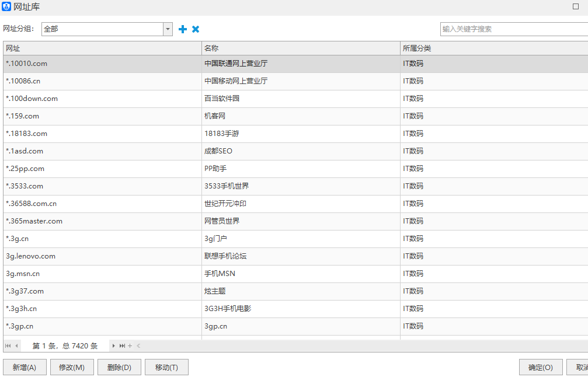This screenshot has width=588, height=377.
Task: Go to previous record in pager
Action: coord(16,346)
